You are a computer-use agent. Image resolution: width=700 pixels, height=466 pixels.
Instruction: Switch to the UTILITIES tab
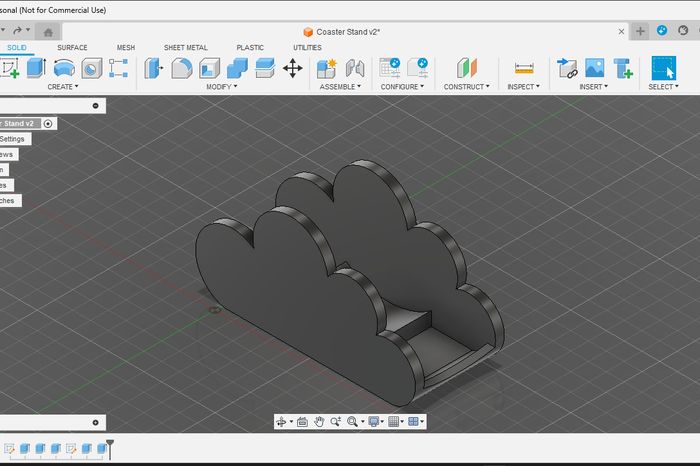coord(307,47)
